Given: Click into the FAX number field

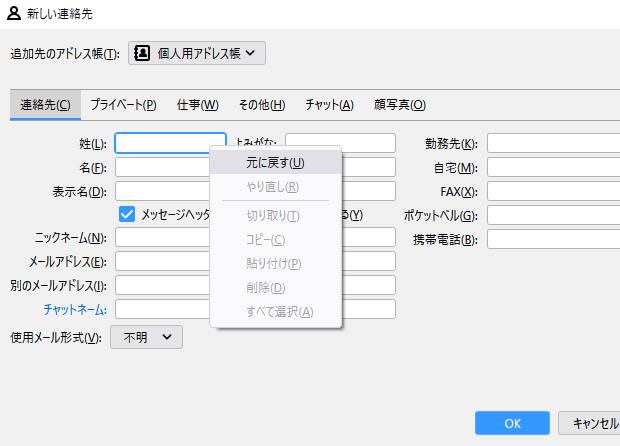Looking at the screenshot, I should pos(553,191).
